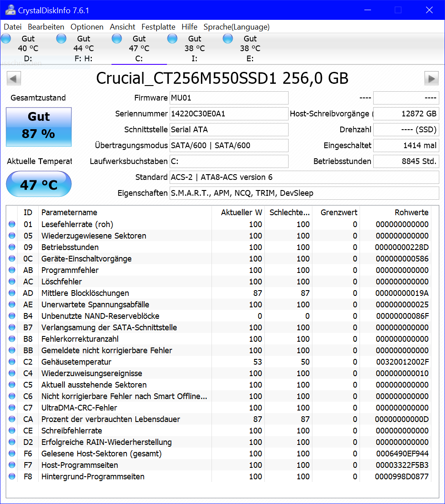The height and width of the screenshot is (504, 445).
Task: Select the E: drive status orb
Action: (x=228, y=38)
